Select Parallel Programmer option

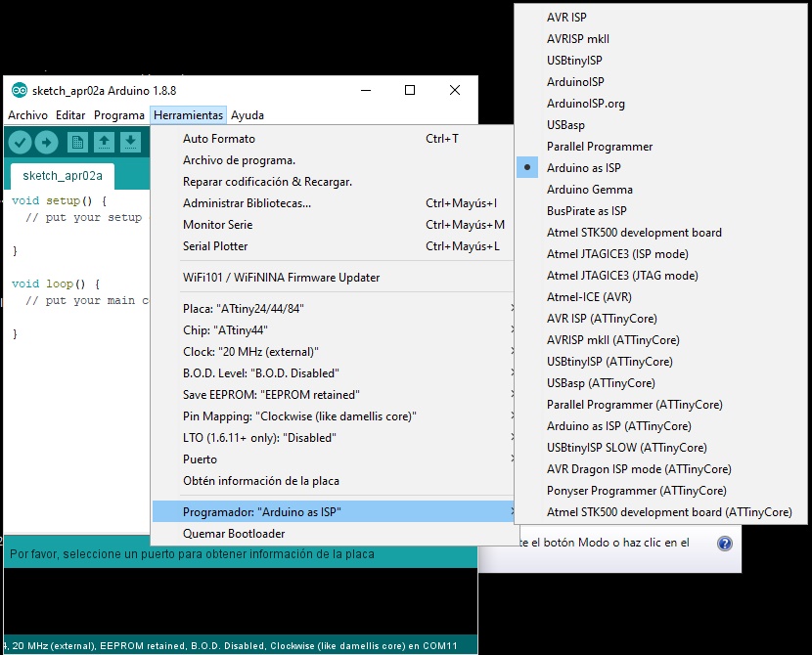coord(660,147)
